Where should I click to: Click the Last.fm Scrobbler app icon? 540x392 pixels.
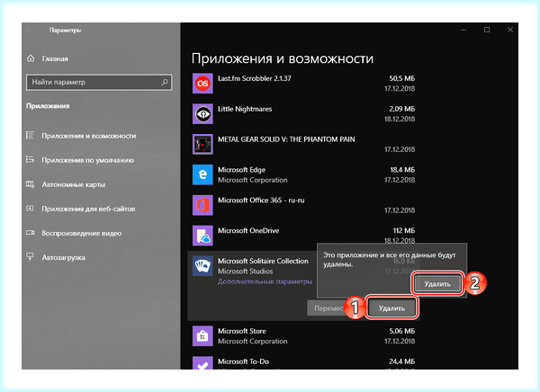[x=202, y=84]
